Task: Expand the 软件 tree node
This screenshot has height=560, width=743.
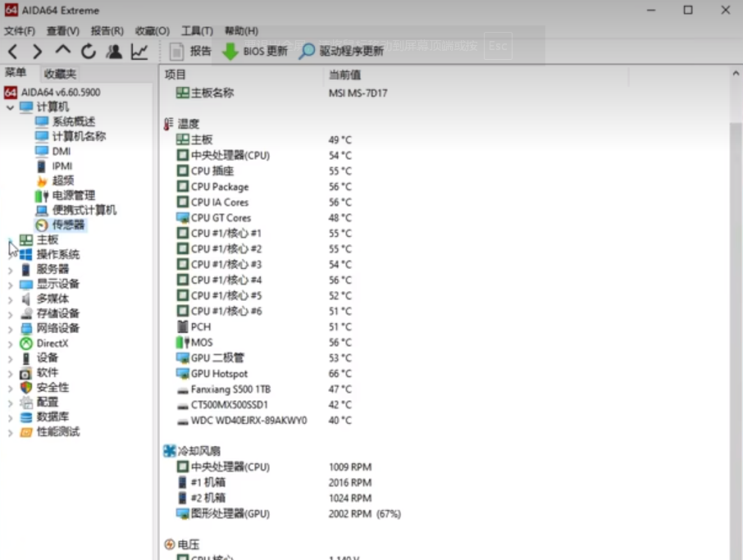Action: [11, 373]
